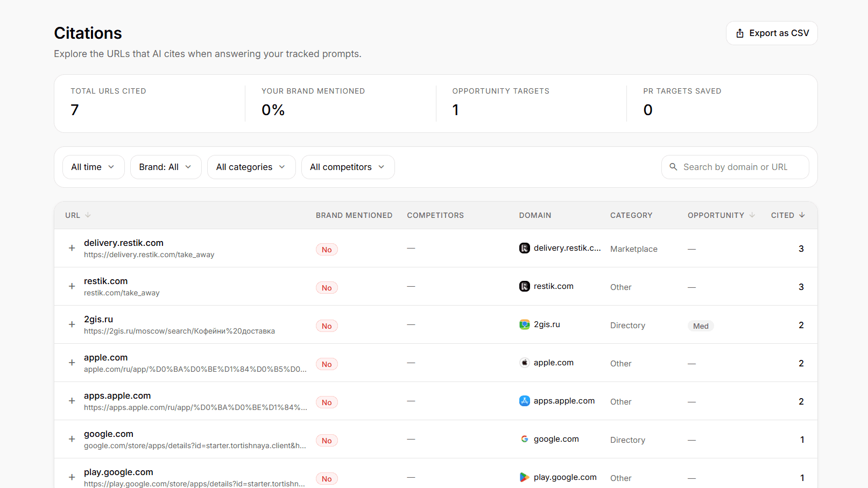Image resolution: width=868 pixels, height=488 pixels.
Task: Expand the apple.com row
Action: point(72,363)
